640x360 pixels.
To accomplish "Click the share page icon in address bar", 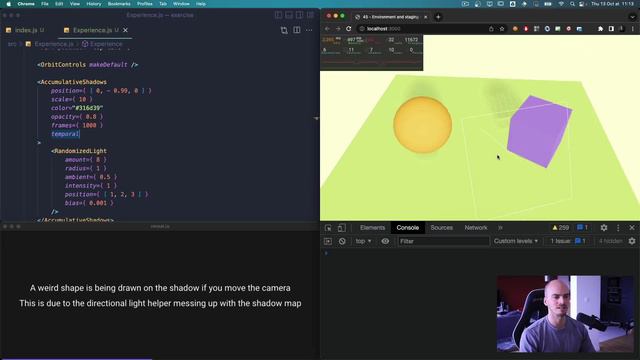I will 491,29.
